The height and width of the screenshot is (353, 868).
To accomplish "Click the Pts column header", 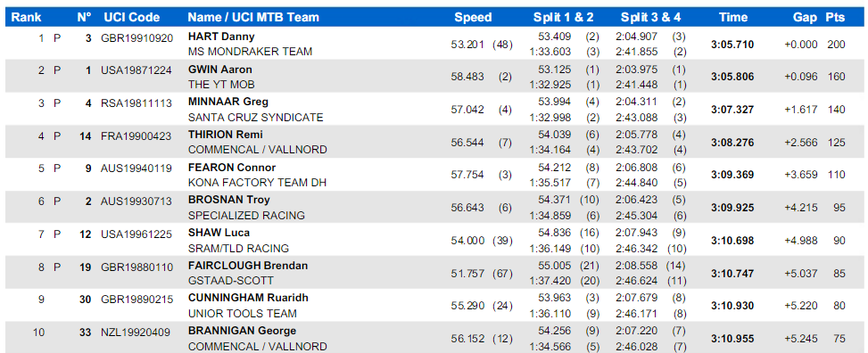I will point(835,17).
